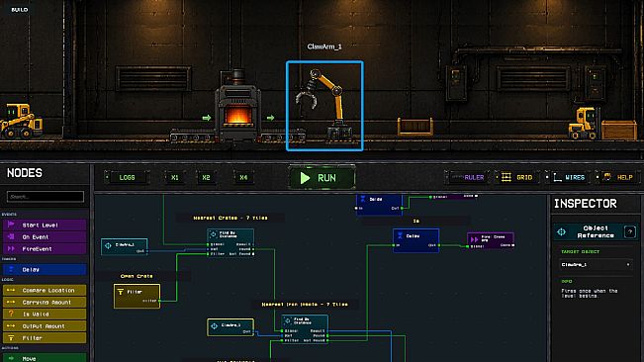Viewport: 644px width, 362px height.
Task: Select the Is Valid logic node
Action: 45,314
